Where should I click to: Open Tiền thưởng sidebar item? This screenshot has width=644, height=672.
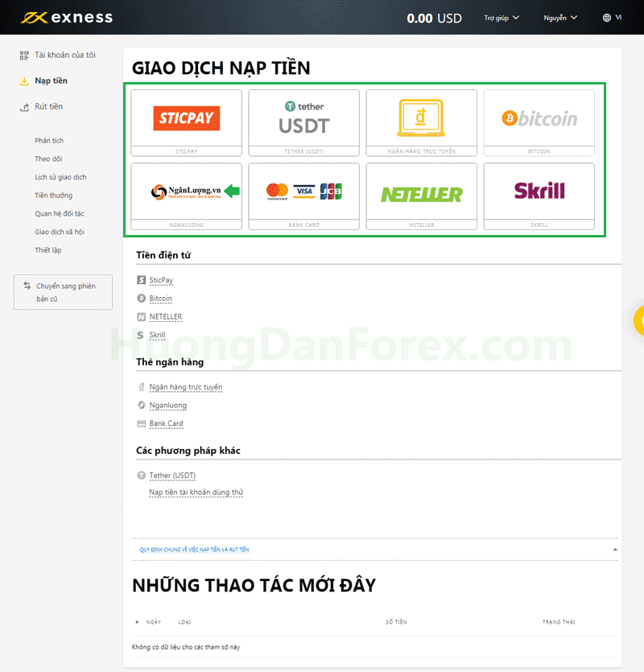click(x=54, y=196)
